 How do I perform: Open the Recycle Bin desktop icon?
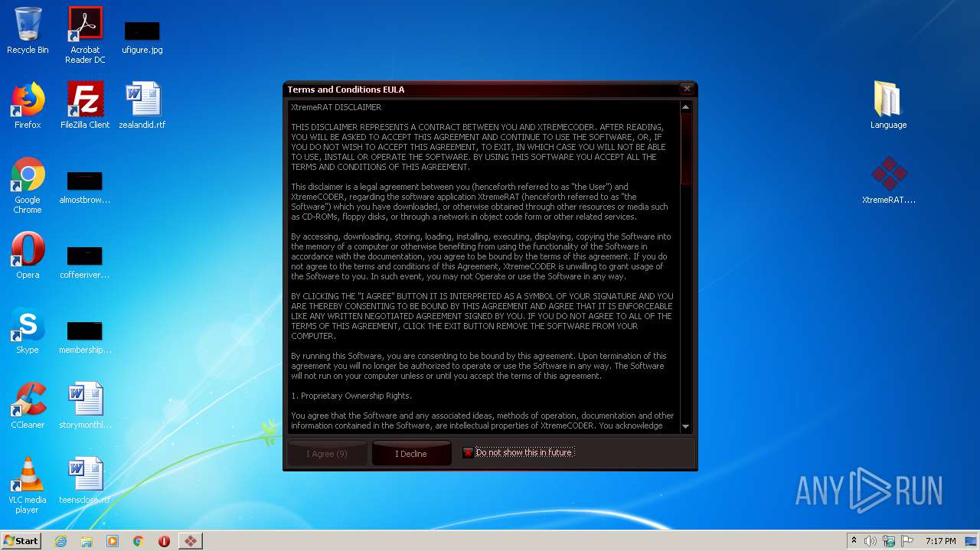(x=28, y=31)
